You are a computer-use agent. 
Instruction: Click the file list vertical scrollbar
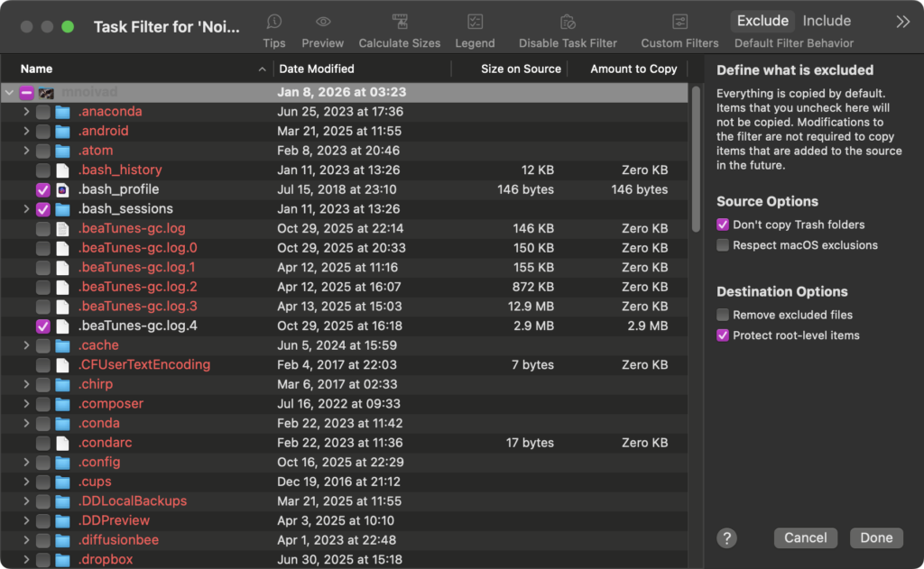[696, 158]
